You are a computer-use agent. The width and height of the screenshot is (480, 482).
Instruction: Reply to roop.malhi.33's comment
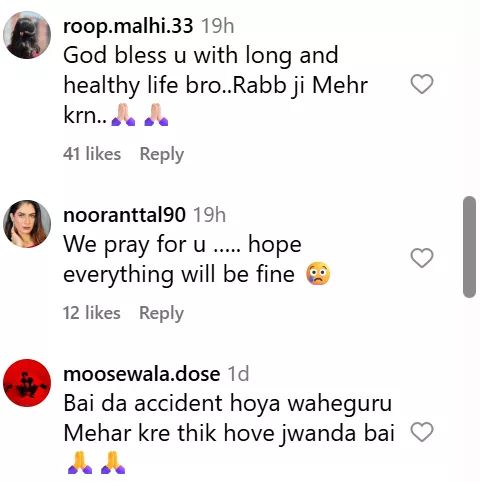tap(162, 154)
